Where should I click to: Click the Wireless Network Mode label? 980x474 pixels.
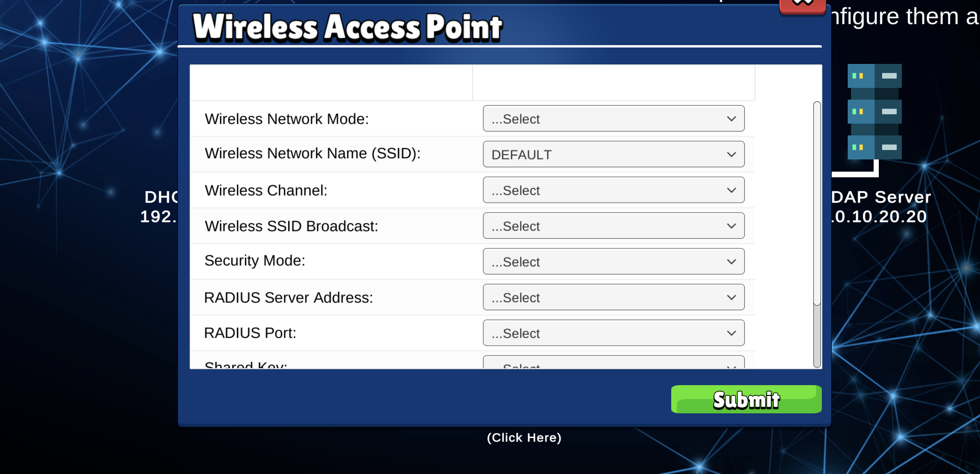pyautogui.click(x=287, y=119)
